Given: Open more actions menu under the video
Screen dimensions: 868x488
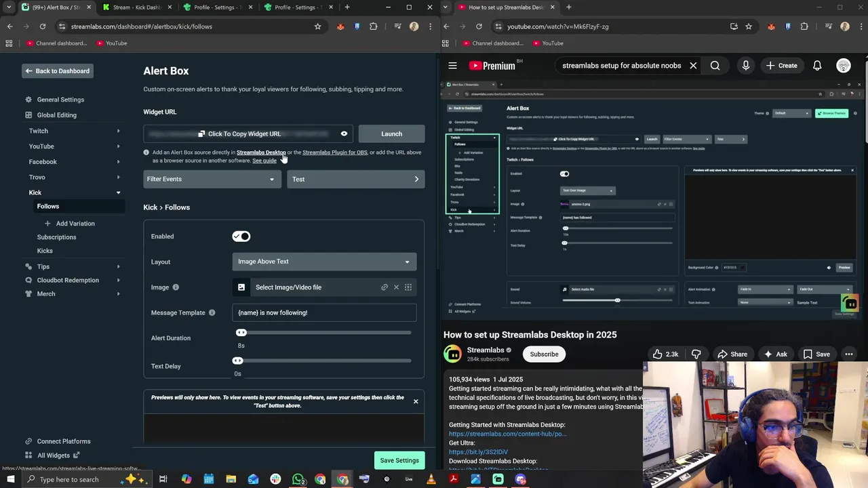Looking at the screenshot, I should point(849,354).
